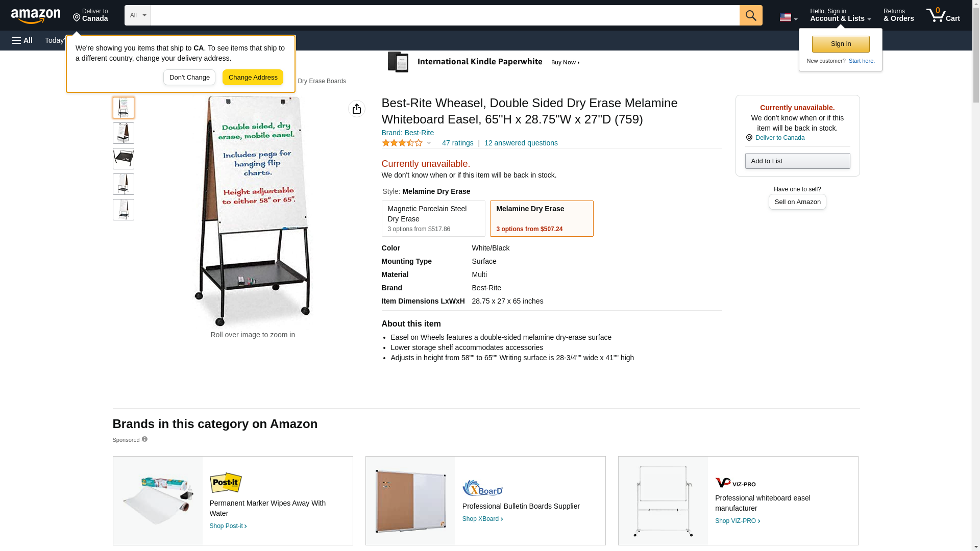
Task: Click the XBoard brand logo
Action: (x=482, y=488)
